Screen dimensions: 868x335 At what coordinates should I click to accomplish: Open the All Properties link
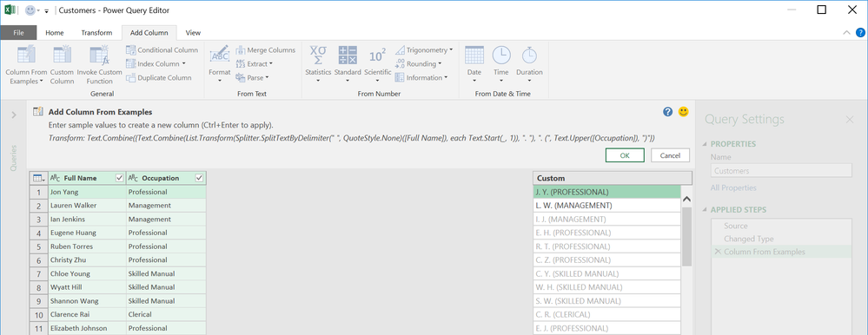click(x=733, y=188)
